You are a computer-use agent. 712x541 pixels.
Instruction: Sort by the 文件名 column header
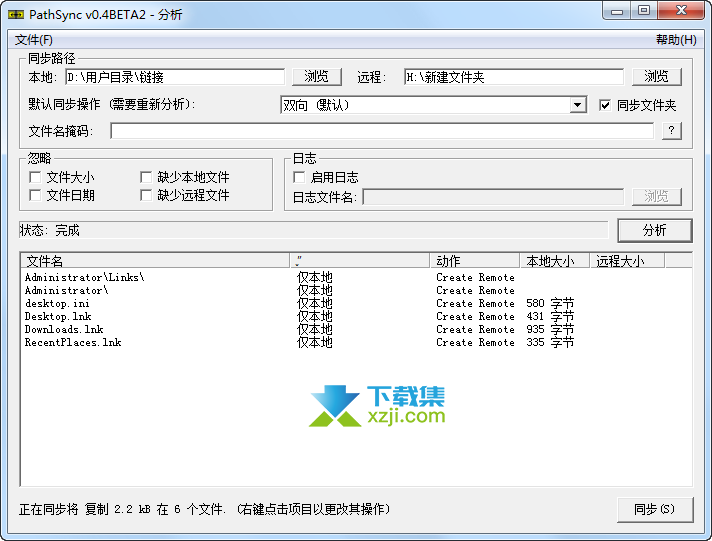pos(155,261)
